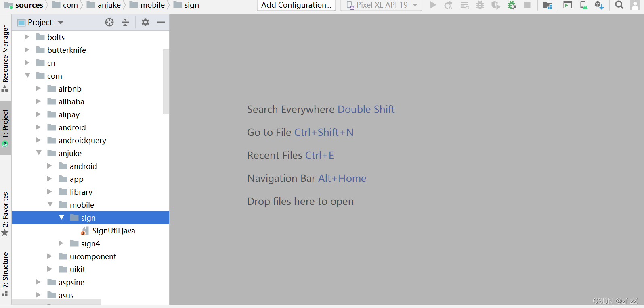The height and width of the screenshot is (308, 644).
Task: Open Project Structure dialog icon
Action: (x=548, y=5)
